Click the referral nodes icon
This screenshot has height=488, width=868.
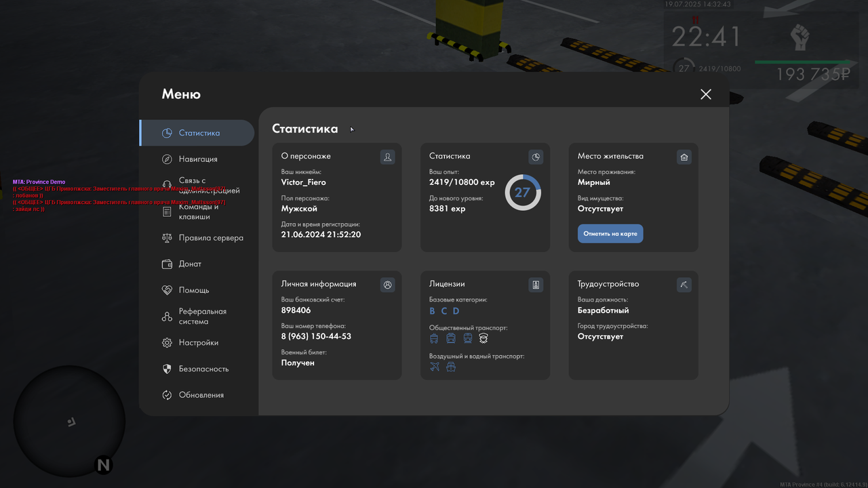tap(167, 317)
